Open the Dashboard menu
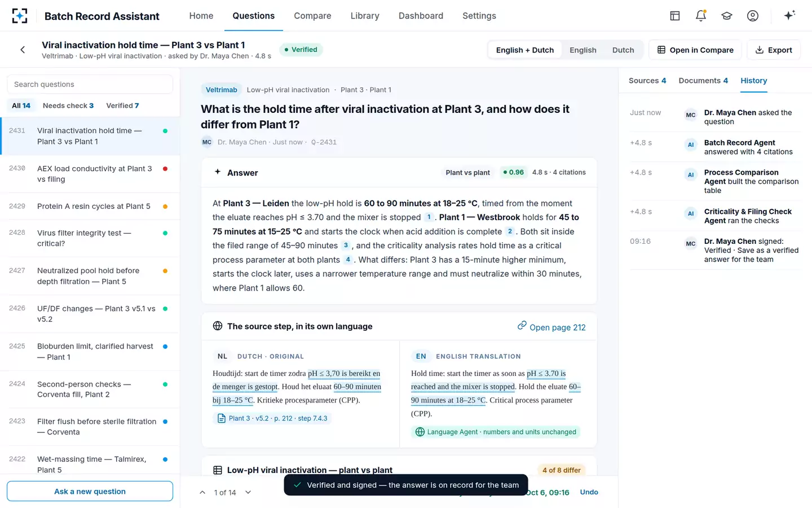The width and height of the screenshot is (812, 508). 421,16
